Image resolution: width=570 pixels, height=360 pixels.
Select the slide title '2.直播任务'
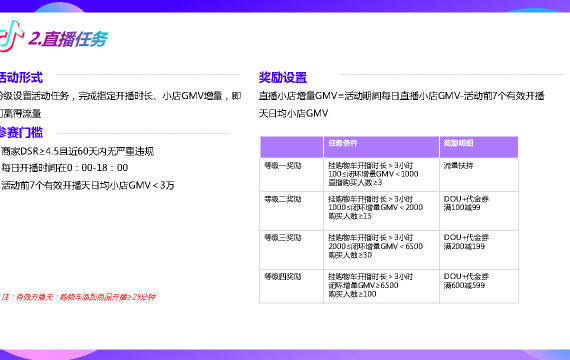pyautogui.click(x=68, y=39)
